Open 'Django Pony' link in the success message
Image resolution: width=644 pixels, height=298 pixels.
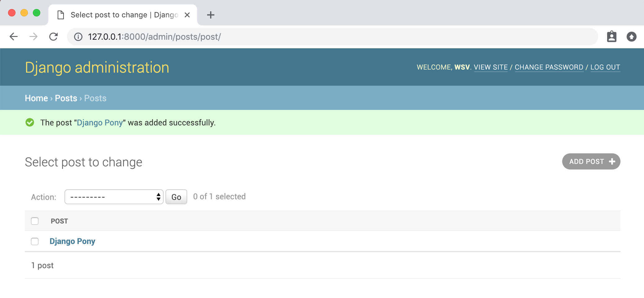pyautogui.click(x=100, y=123)
